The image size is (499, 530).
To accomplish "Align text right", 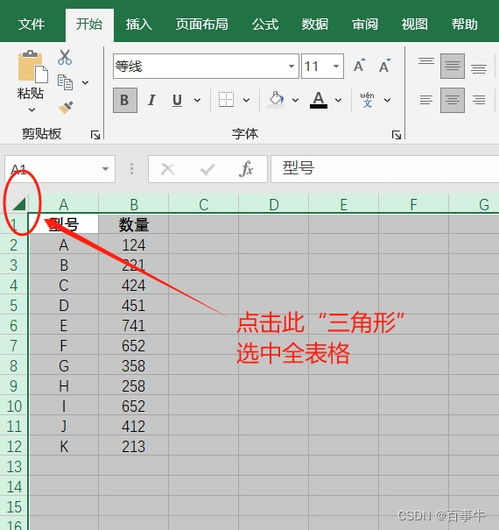I will (x=479, y=100).
